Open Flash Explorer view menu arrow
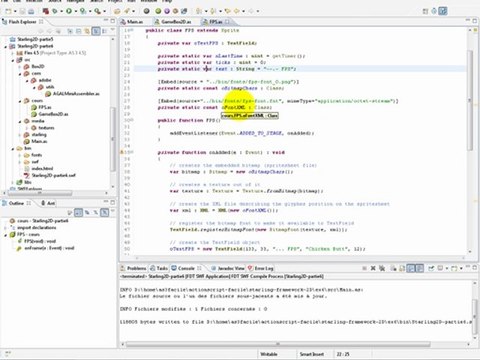Screen dimensions: 480x360 (x=113, y=30)
